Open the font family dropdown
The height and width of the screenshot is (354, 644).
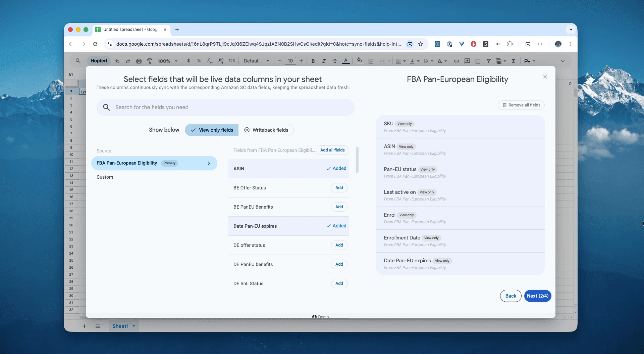tap(257, 61)
